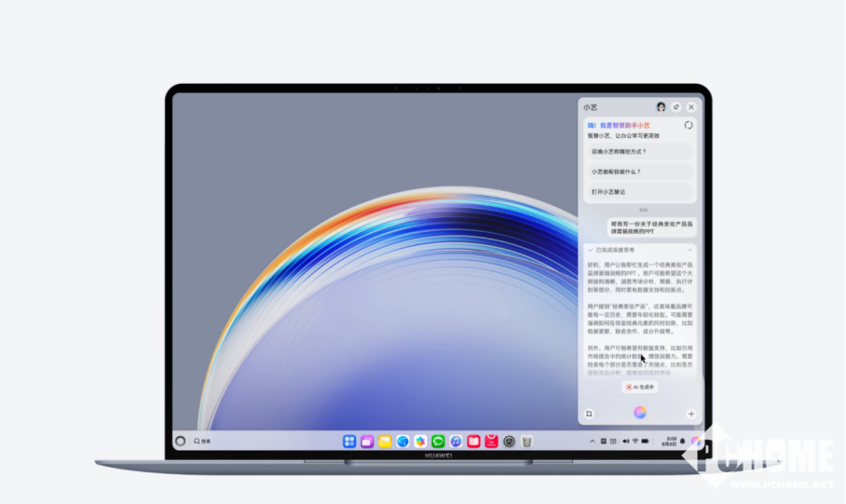Image resolution: width=846 pixels, height=504 pixels.
Task: Open the Music app in dock
Action: 456,442
